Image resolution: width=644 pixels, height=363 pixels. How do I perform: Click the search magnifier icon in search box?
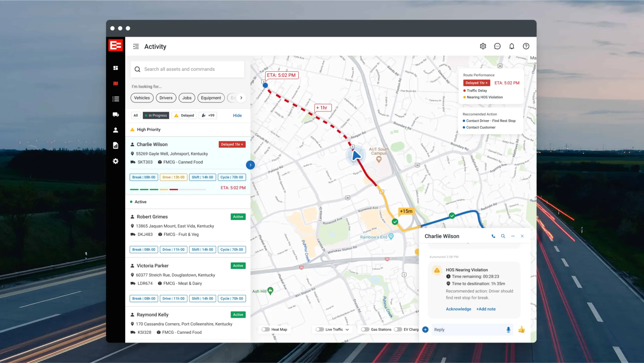coord(137,69)
